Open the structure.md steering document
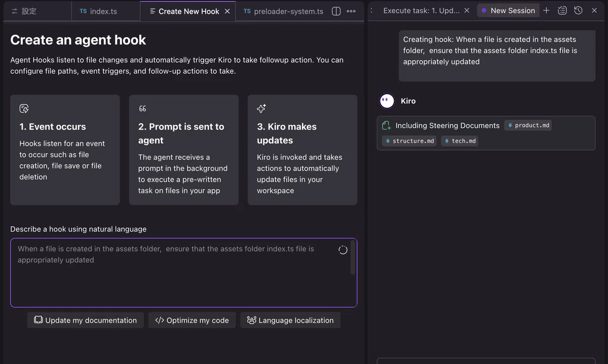Viewport: 608px width, 364px height. 409,141
